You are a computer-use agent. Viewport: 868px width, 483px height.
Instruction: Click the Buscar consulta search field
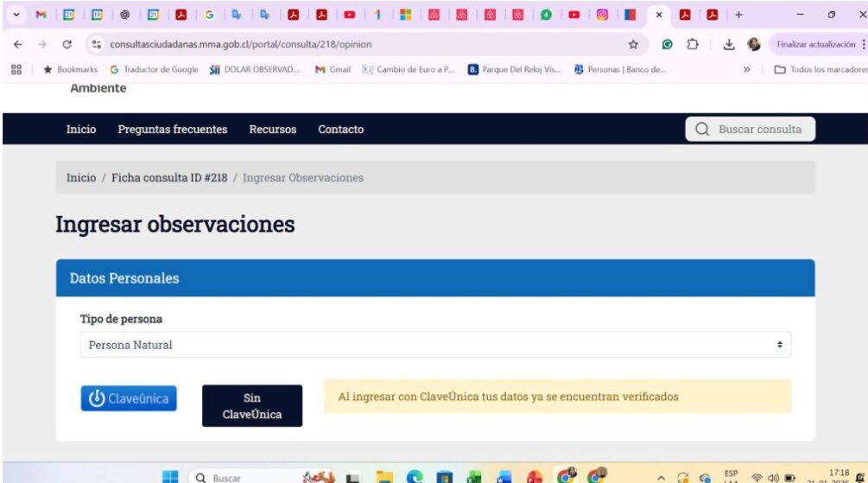coord(750,130)
